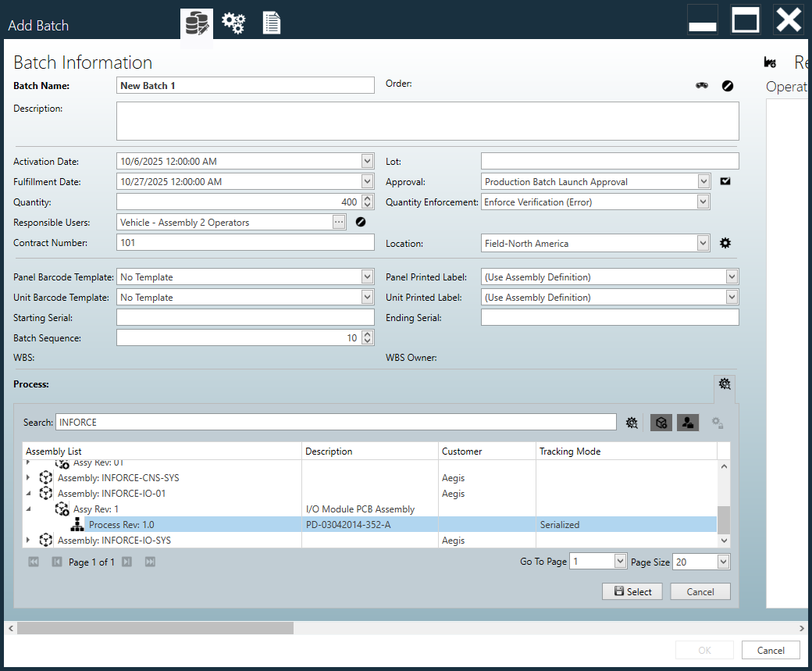
Task: Open the document icon in the top toolbar
Action: (271, 23)
